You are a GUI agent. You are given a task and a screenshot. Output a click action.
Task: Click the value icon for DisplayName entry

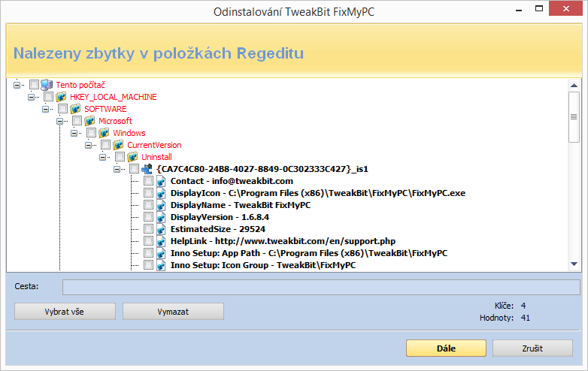coord(161,205)
